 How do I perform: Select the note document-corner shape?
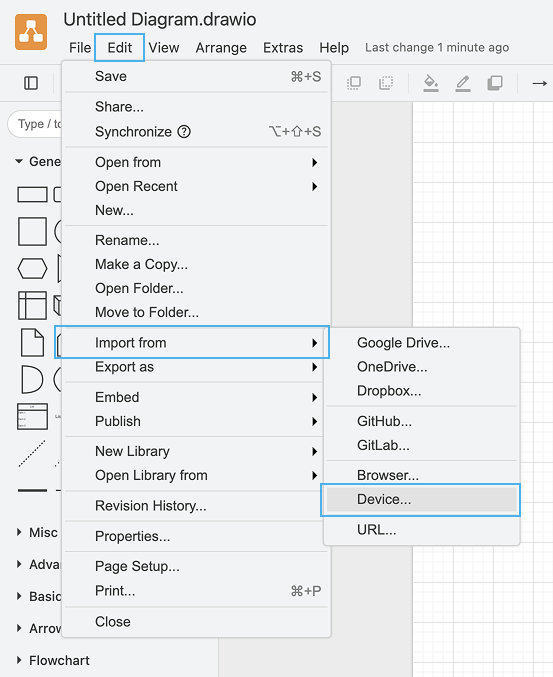(x=32, y=342)
